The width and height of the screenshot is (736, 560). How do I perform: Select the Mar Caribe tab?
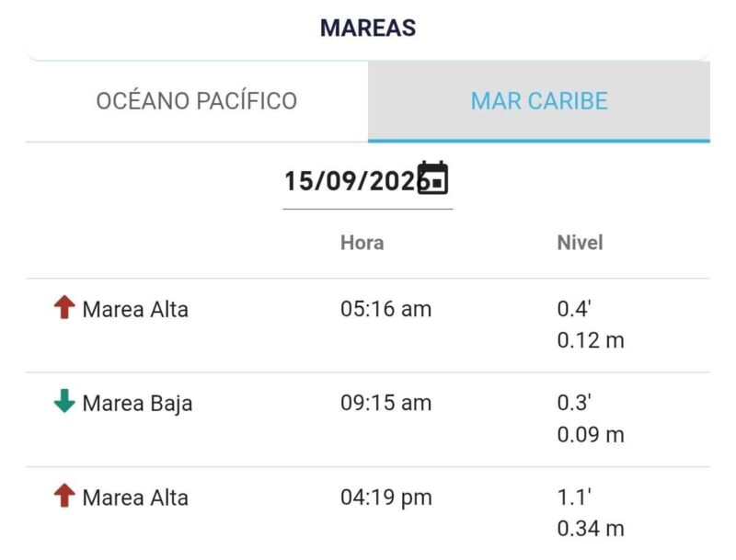point(539,101)
